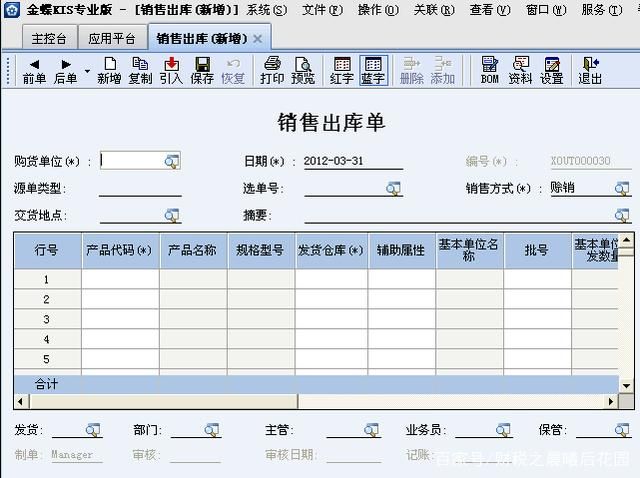This screenshot has width=640, height=478.
Task: Go to next document with 后单
Action: [65, 71]
